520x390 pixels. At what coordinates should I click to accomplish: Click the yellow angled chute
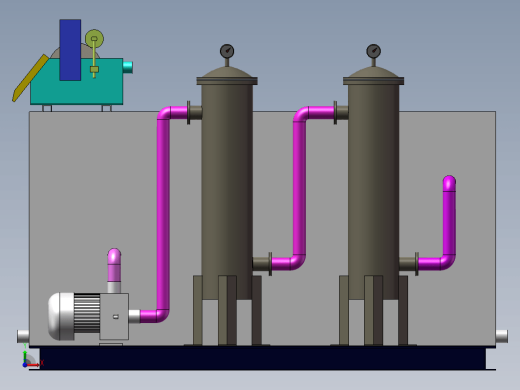pyautogui.click(x=30, y=78)
